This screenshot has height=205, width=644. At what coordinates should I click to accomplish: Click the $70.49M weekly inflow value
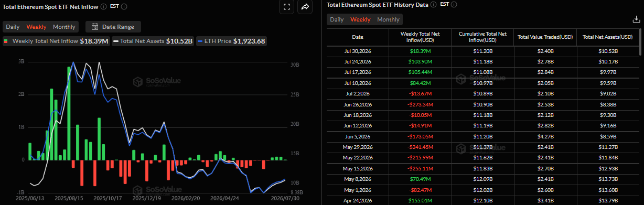click(420, 179)
